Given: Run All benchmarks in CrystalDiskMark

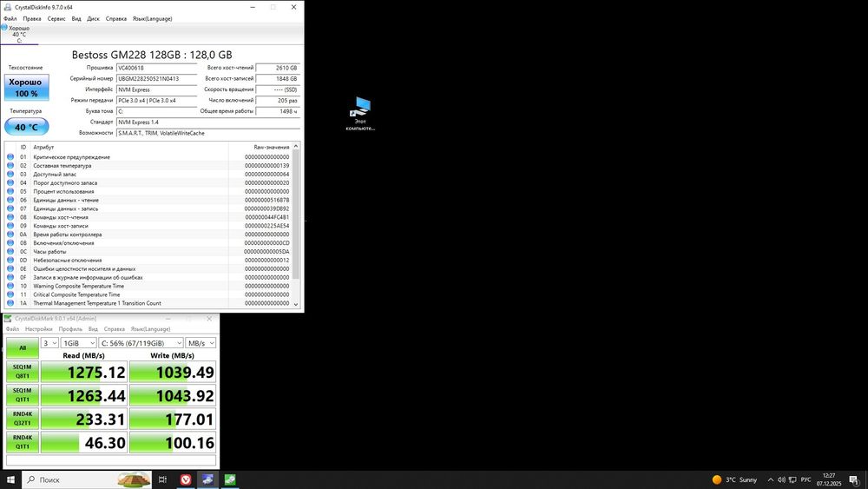Looking at the screenshot, I should click(x=23, y=348).
